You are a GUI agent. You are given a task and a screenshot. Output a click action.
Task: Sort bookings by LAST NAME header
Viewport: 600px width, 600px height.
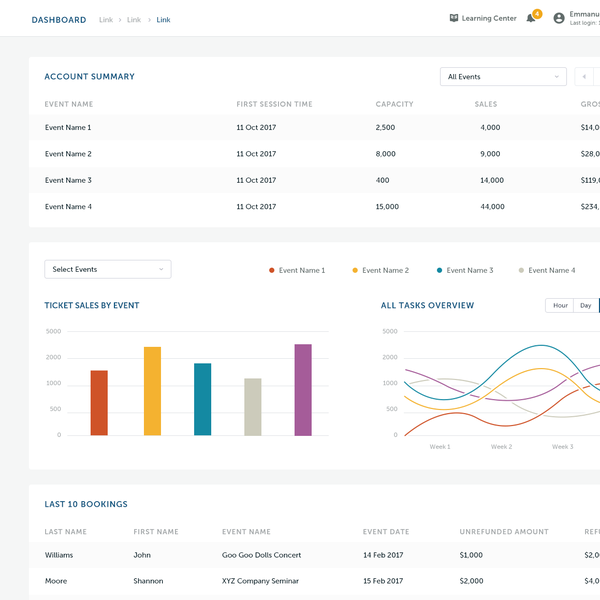pos(65,532)
